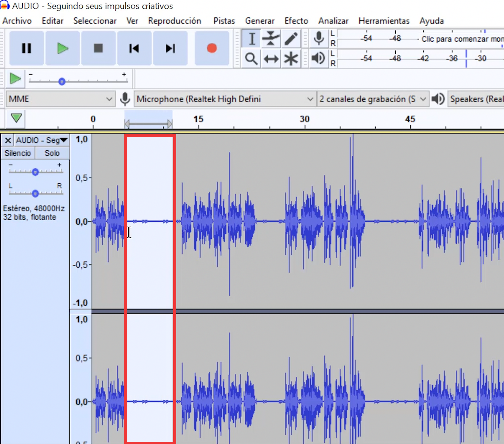Select the Envelope tool

click(271, 39)
